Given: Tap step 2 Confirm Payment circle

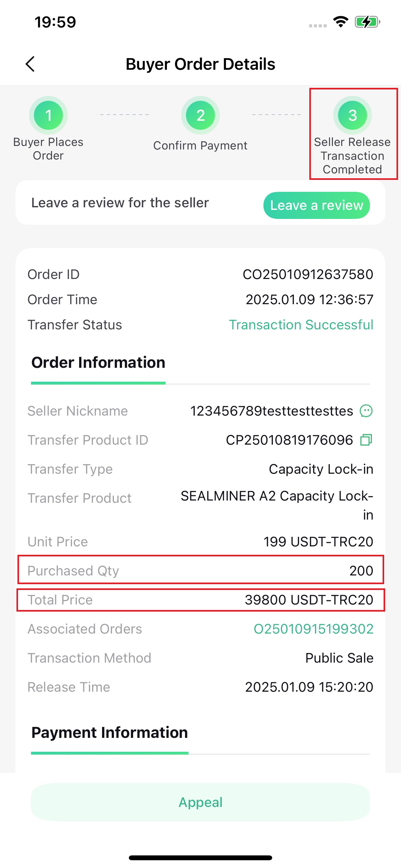Looking at the screenshot, I should [x=200, y=115].
